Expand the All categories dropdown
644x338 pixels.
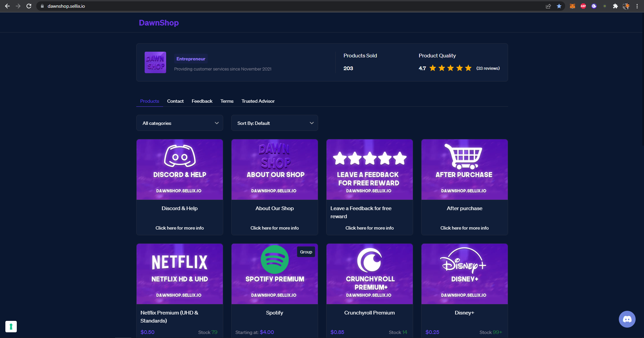[180, 123]
